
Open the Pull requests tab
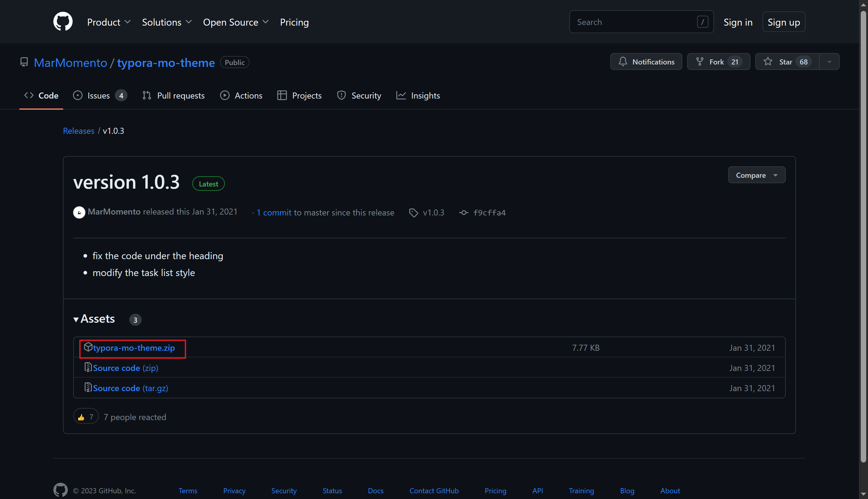173,95
